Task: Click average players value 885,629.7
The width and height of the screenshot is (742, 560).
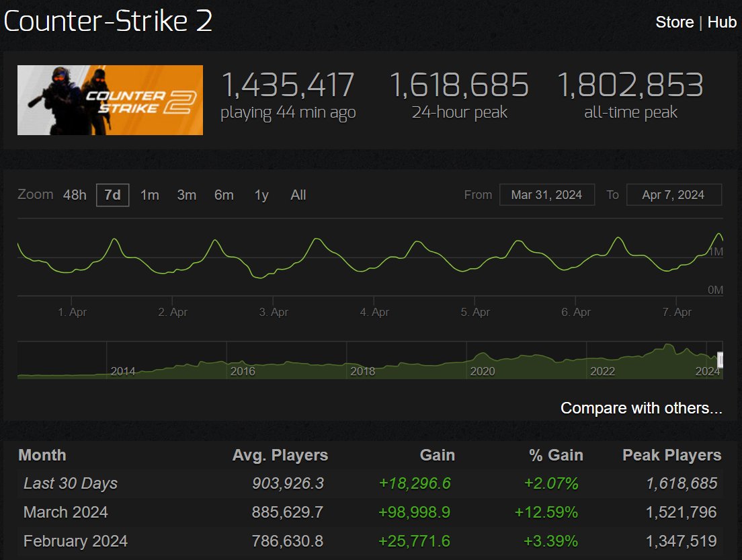Action: pos(288,512)
